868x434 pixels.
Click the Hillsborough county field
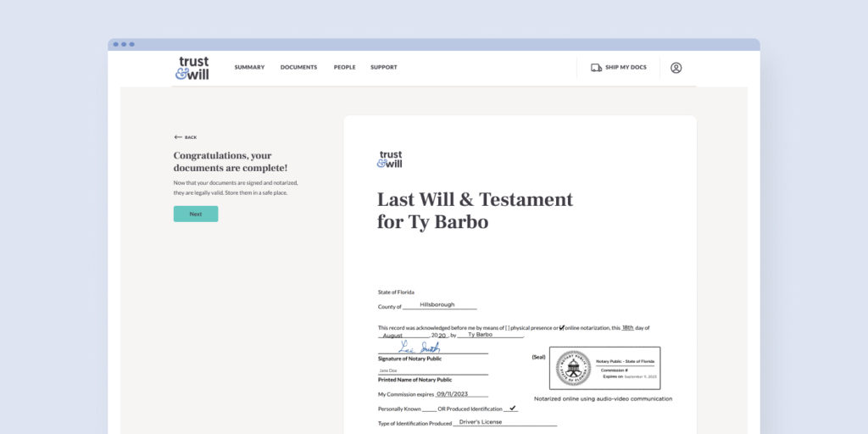tap(439, 305)
